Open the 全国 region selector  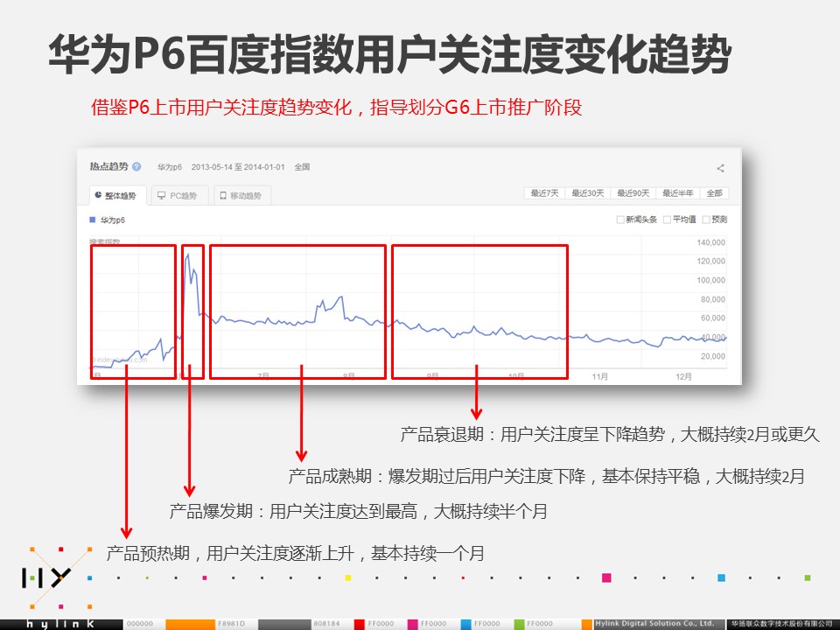tap(302, 166)
